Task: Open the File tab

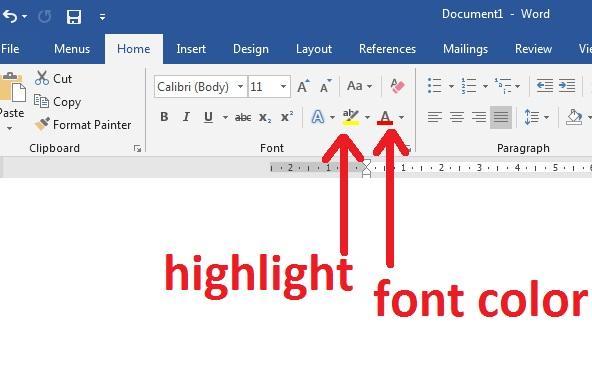Action: click(x=10, y=49)
